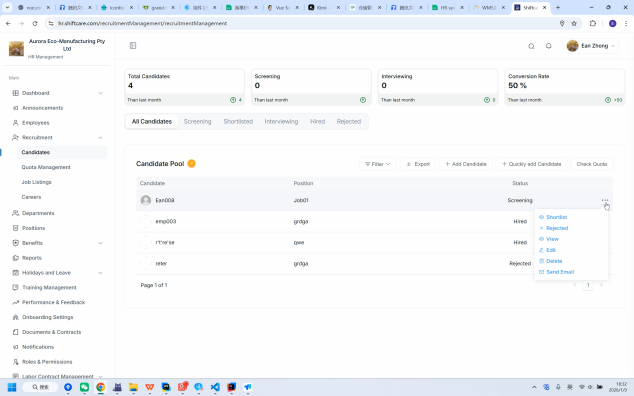Click orange help icon beside Candidate Pool
Image resolution: width=634 pixels, height=396 pixels.
tap(192, 163)
